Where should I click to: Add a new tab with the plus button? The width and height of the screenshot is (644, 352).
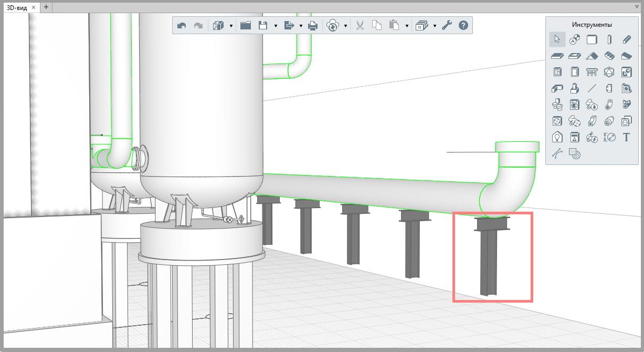[x=46, y=7]
